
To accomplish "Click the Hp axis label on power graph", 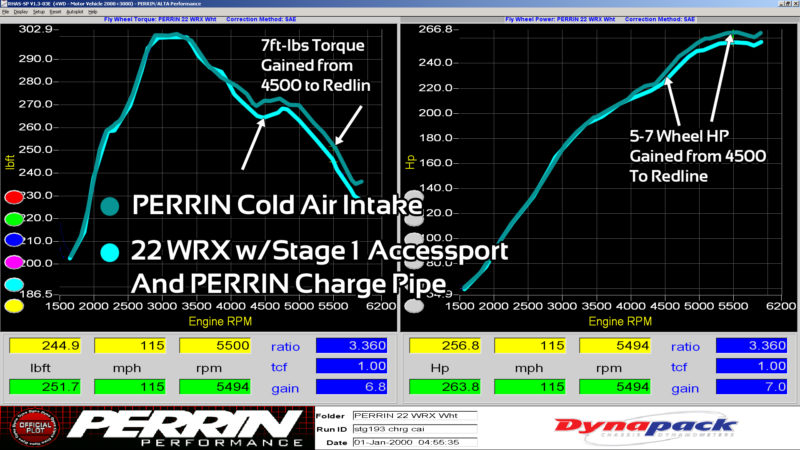I will (410, 162).
